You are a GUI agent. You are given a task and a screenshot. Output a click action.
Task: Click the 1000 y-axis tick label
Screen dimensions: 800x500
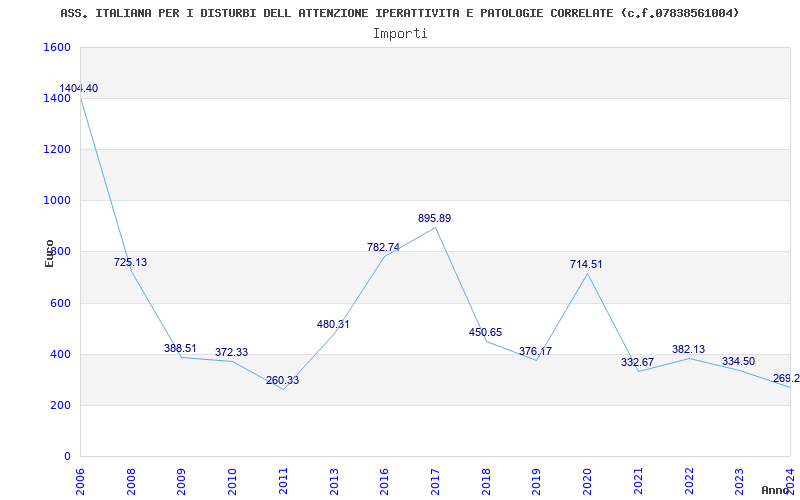click(58, 201)
